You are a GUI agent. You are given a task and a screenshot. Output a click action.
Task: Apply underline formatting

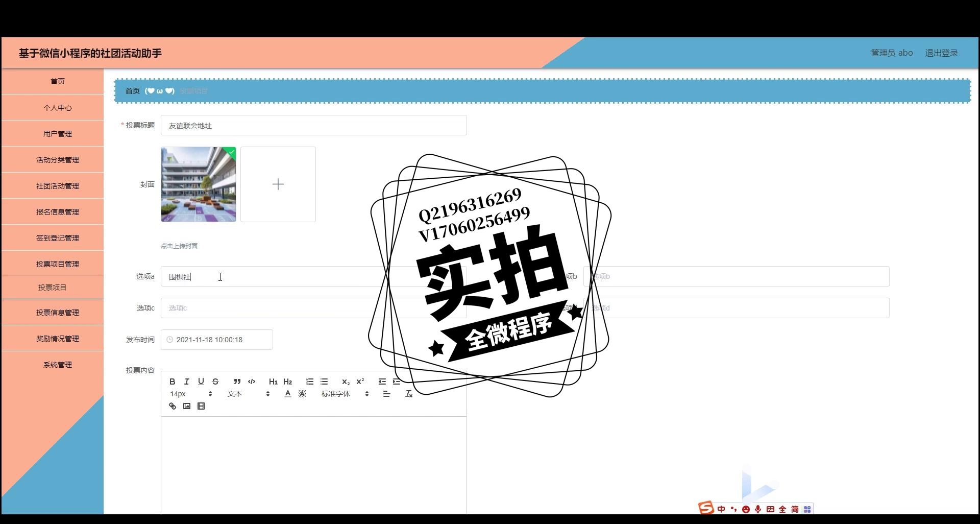click(201, 382)
